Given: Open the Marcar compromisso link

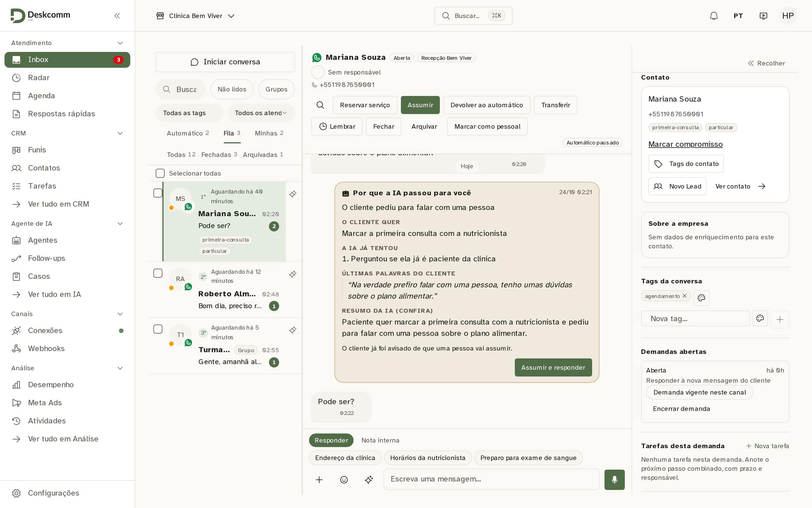Looking at the screenshot, I should coord(685,144).
